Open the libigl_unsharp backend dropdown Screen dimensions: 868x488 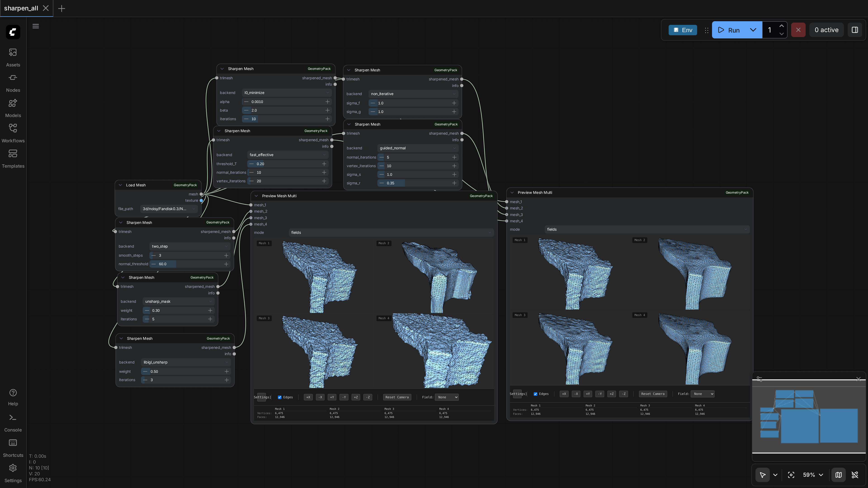tap(186, 362)
